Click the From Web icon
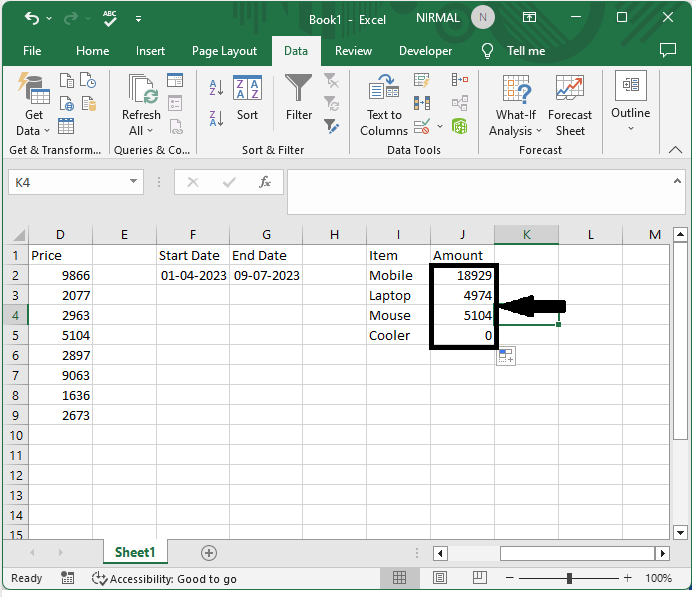The width and height of the screenshot is (696, 597). (x=67, y=103)
